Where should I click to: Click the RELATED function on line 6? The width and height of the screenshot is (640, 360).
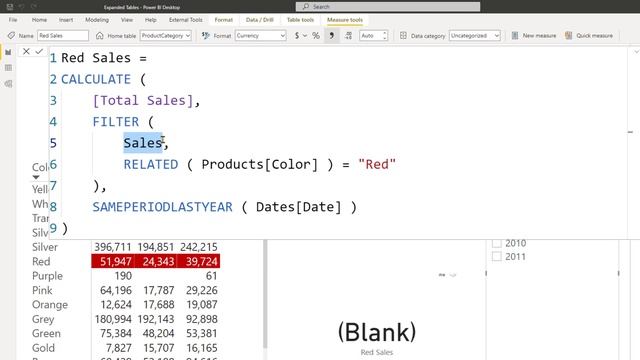(151, 164)
